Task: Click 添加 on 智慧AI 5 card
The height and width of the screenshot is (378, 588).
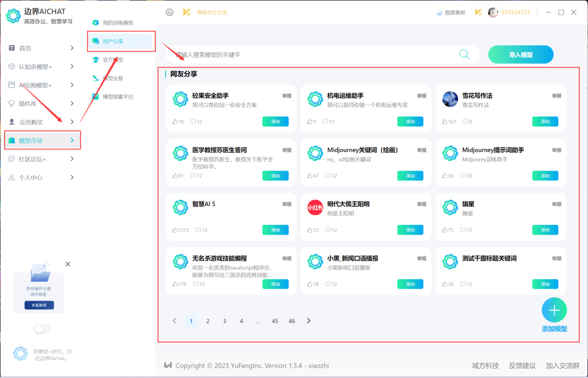Action: coord(275,230)
